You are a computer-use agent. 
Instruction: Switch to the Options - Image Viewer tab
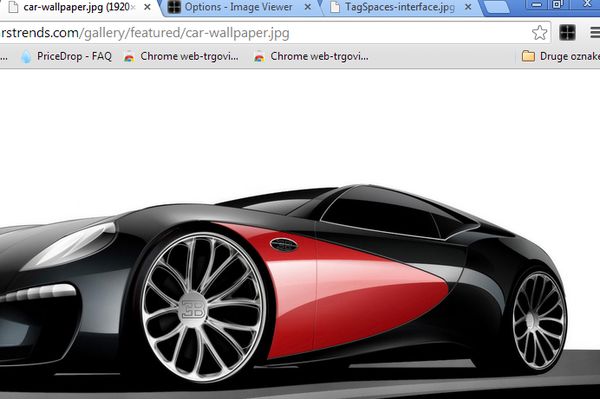pos(238,7)
